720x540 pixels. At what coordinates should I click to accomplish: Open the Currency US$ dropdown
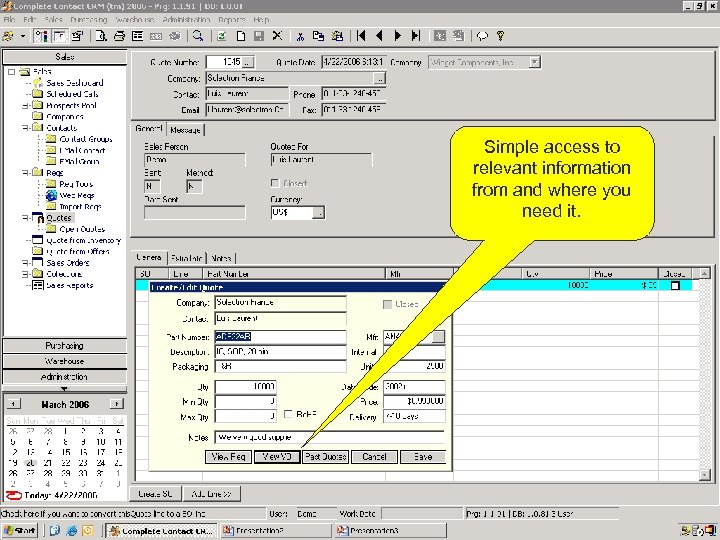coord(319,213)
